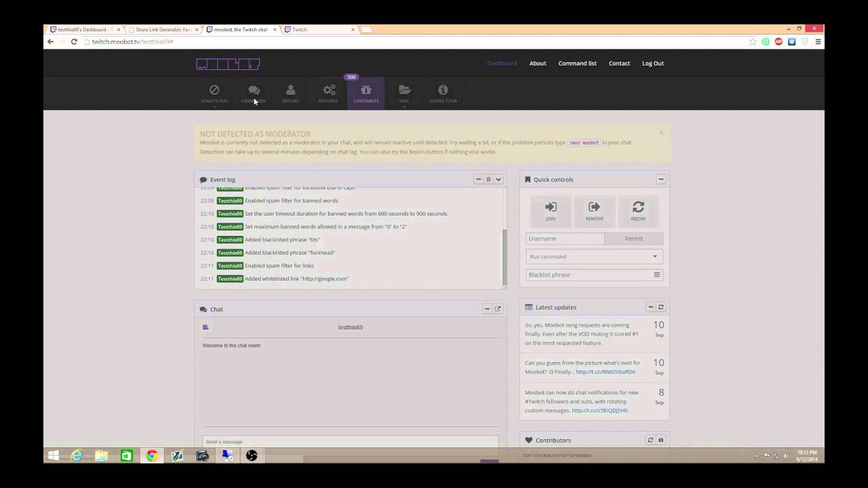Pop out the Chat panel

(497, 309)
